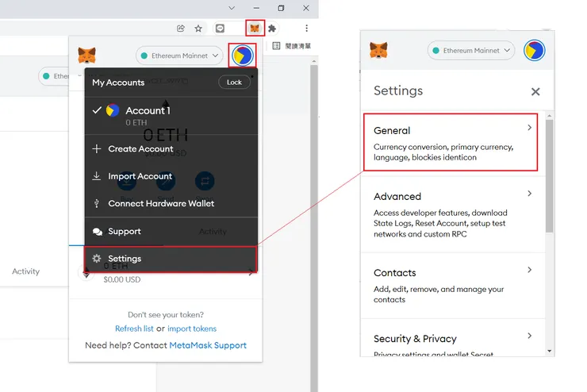This screenshot has width=587, height=392.
Task: Click the import tokens link
Action: [x=192, y=329]
